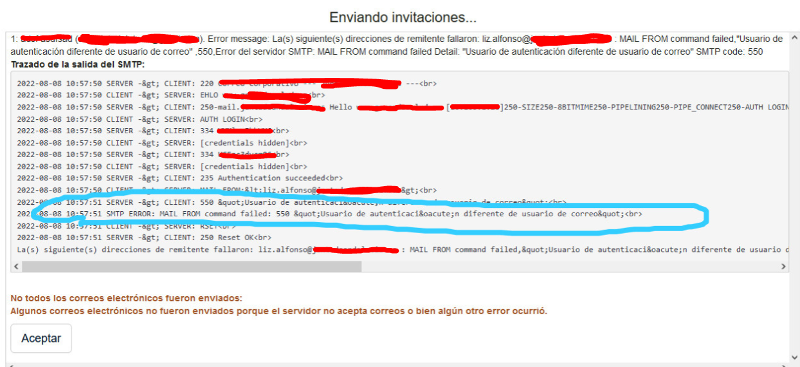Screen dimensions: 800x367
Task: Select "No todos los correos electrónicos fueron enviados" warning
Action: 127,298
